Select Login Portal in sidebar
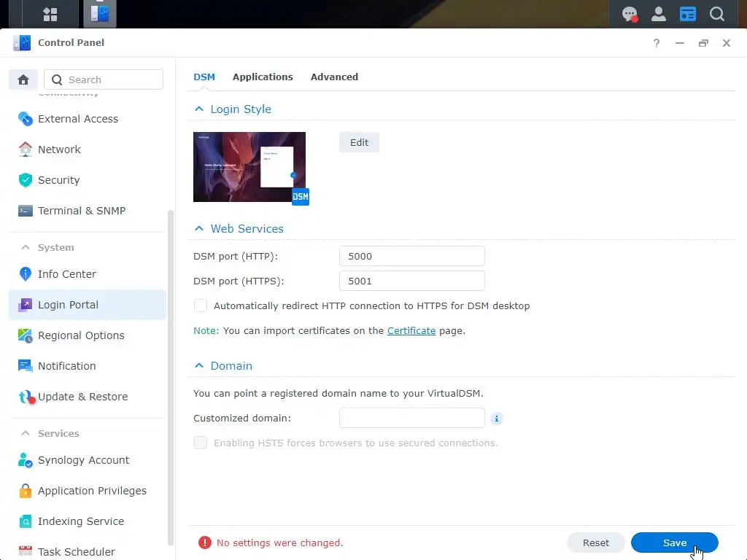 click(88, 305)
